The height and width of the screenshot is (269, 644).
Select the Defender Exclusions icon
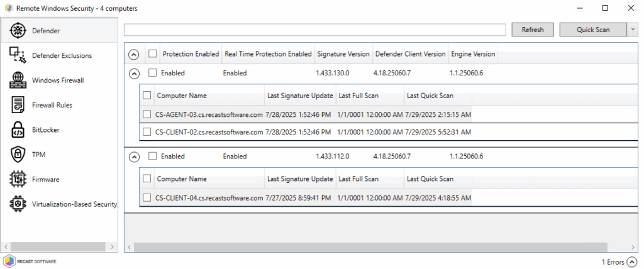pyautogui.click(x=18, y=55)
